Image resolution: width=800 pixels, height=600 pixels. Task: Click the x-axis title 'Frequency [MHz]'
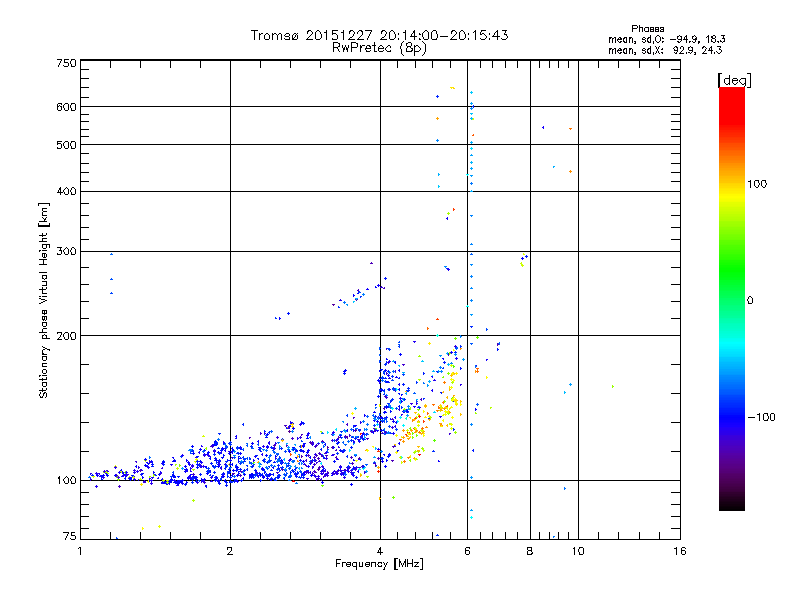tap(379, 564)
